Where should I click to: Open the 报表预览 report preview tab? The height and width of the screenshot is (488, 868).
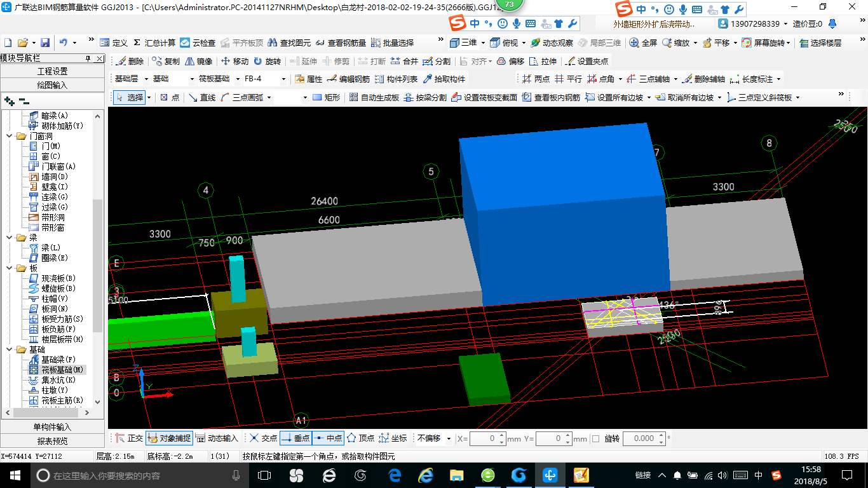[52, 441]
